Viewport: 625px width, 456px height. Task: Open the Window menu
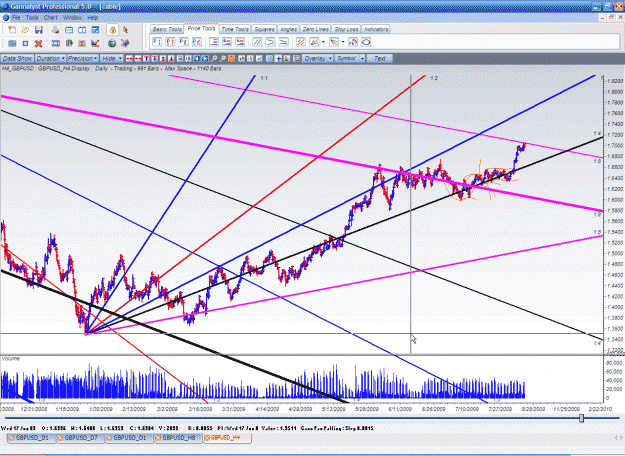(x=72, y=18)
